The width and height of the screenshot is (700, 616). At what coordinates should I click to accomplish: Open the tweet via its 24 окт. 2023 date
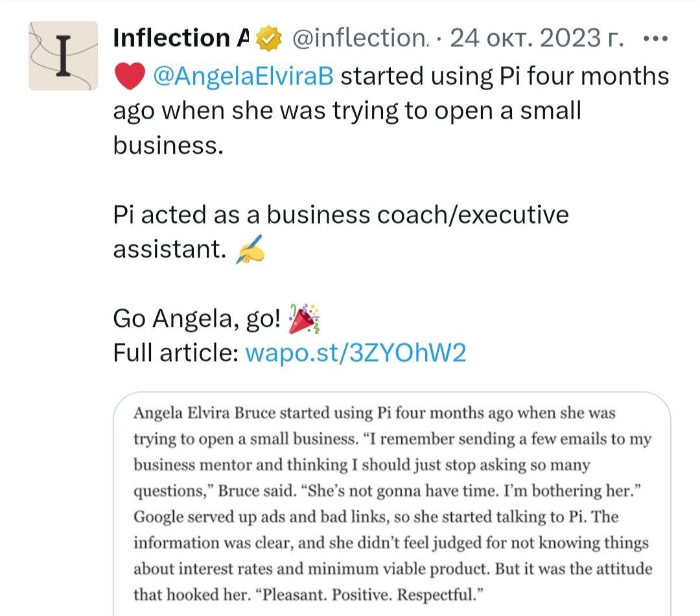536,40
